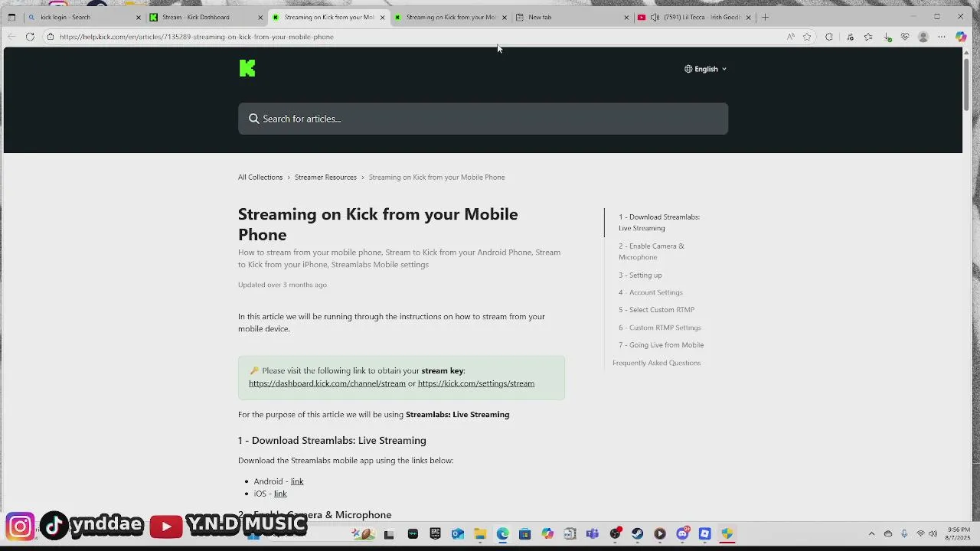Open Outlook from the taskbar
This screenshot has width=980, height=551.
[458, 533]
